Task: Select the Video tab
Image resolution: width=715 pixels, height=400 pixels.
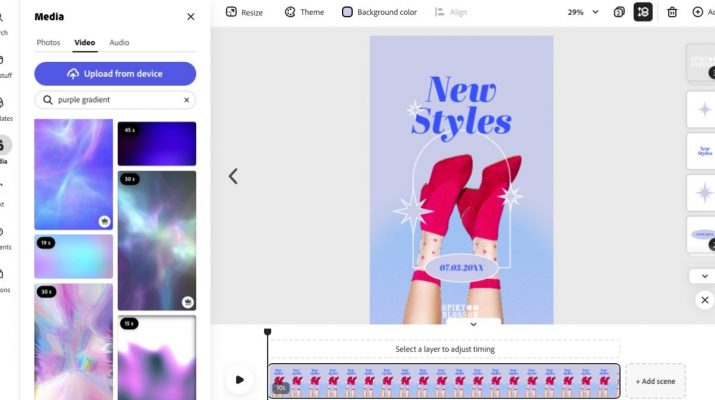Action: tap(85, 42)
